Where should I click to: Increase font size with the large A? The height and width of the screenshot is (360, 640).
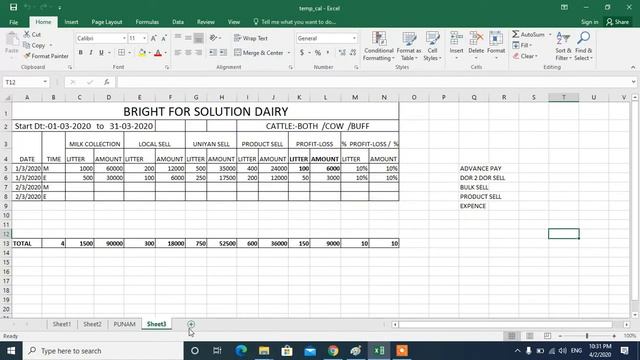(x=153, y=38)
